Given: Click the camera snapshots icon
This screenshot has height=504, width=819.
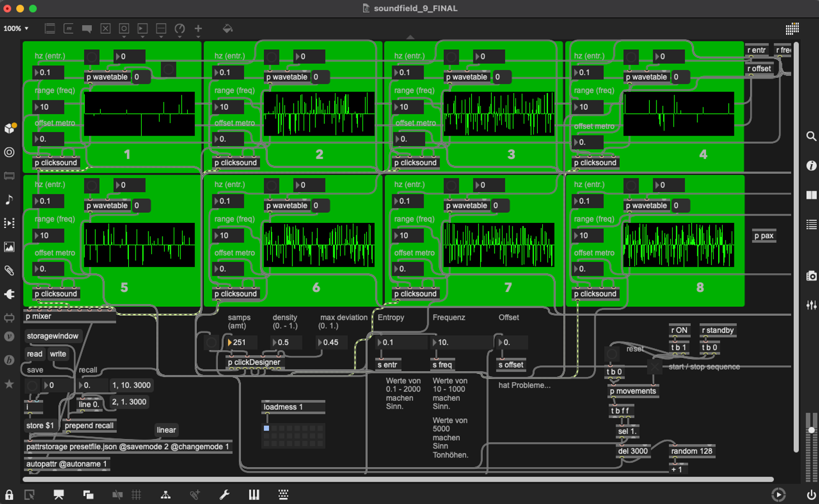Looking at the screenshot, I should [811, 276].
